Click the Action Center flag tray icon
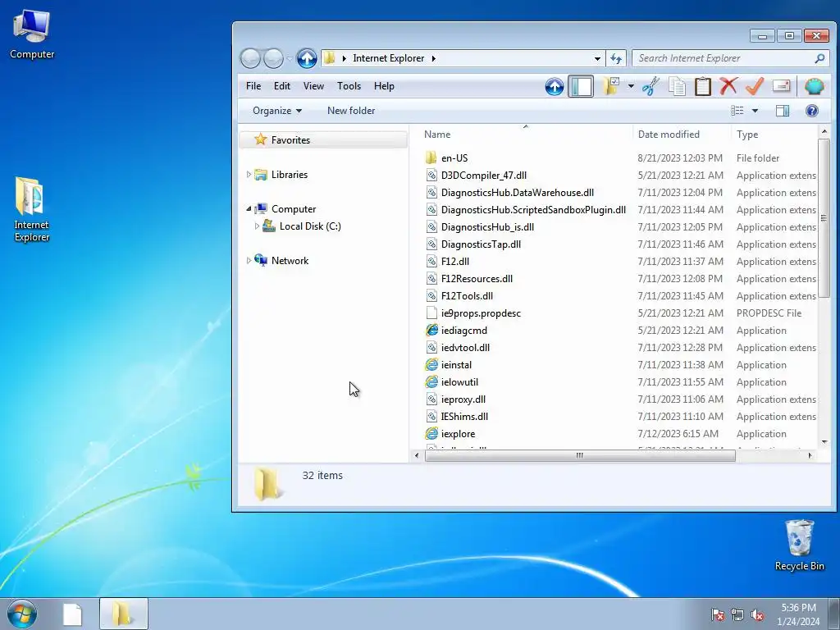This screenshot has width=840, height=630. point(717,614)
